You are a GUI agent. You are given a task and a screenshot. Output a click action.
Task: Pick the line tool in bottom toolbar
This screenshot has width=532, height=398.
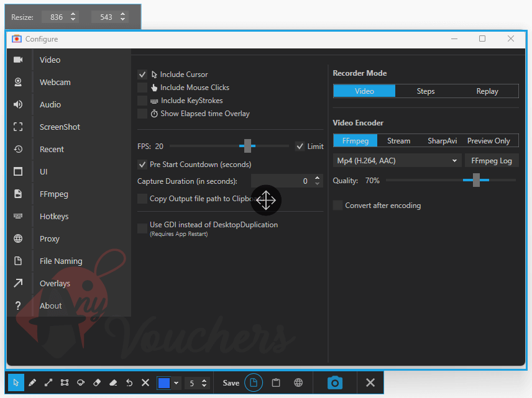pyautogui.click(x=48, y=383)
